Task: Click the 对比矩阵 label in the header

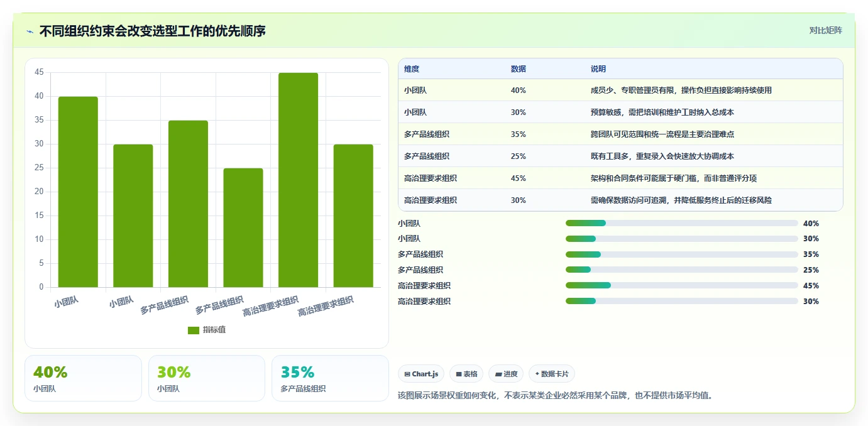Action: [825, 30]
